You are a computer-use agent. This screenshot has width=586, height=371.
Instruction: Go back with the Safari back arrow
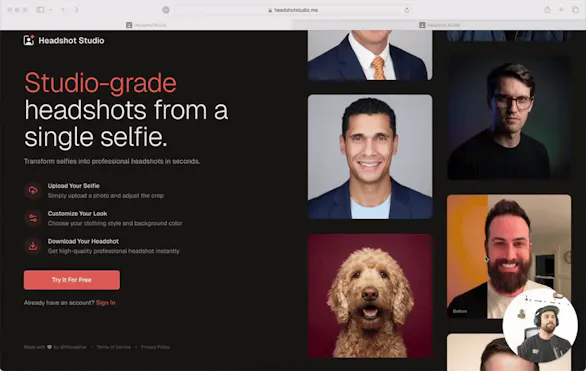[x=63, y=10]
